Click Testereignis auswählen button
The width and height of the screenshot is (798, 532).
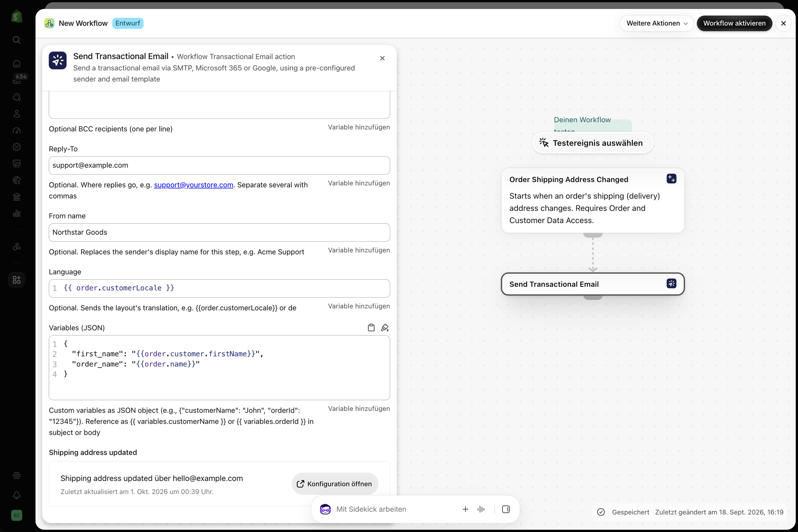click(x=593, y=143)
